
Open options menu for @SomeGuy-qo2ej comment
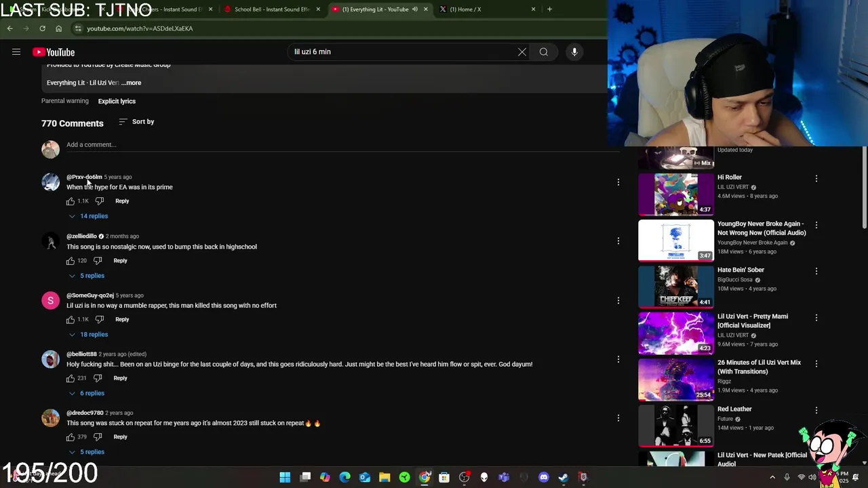click(618, 300)
